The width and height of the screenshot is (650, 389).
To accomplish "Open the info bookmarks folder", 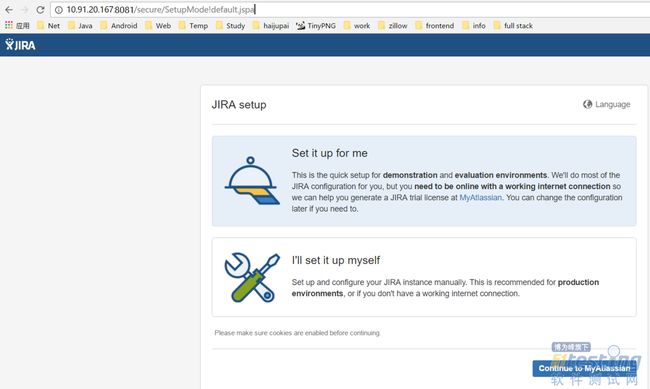I will (473, 26).
